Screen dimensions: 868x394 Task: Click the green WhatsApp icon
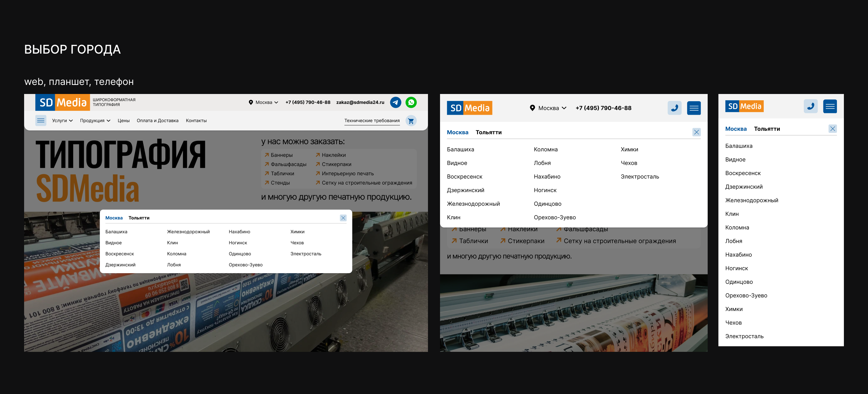click(x=411, y=102)
